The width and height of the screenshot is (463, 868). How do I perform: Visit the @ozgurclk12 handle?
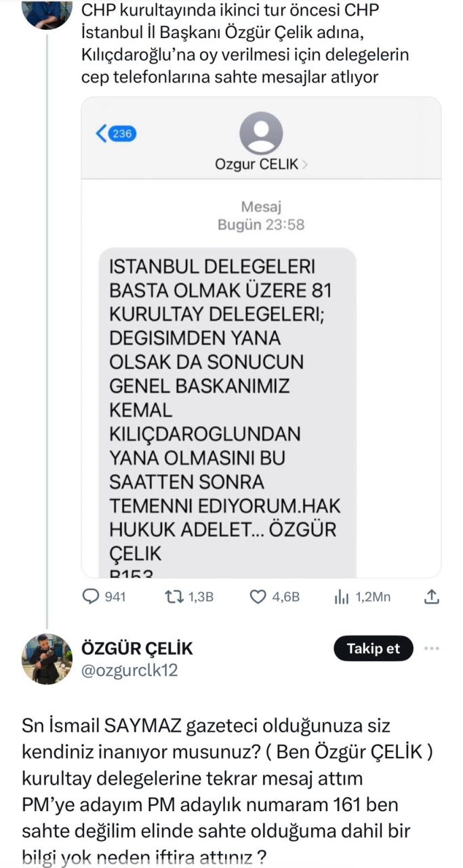tap(129, 670)
